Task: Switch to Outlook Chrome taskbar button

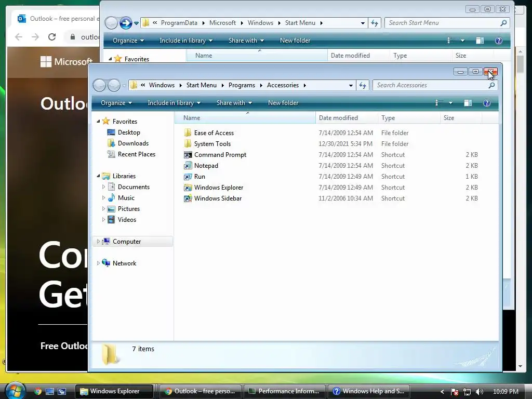Action: tap(200, 391)
